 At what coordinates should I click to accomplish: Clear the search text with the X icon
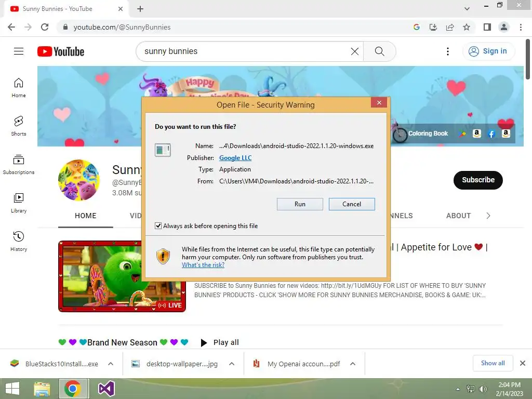pos(354,51)
